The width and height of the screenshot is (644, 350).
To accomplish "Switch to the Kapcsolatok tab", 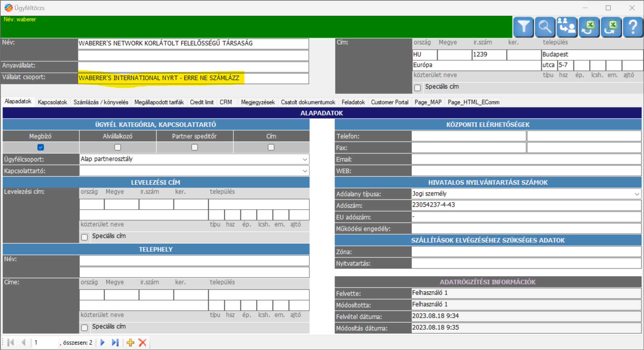I will click(x=52, y=102).
